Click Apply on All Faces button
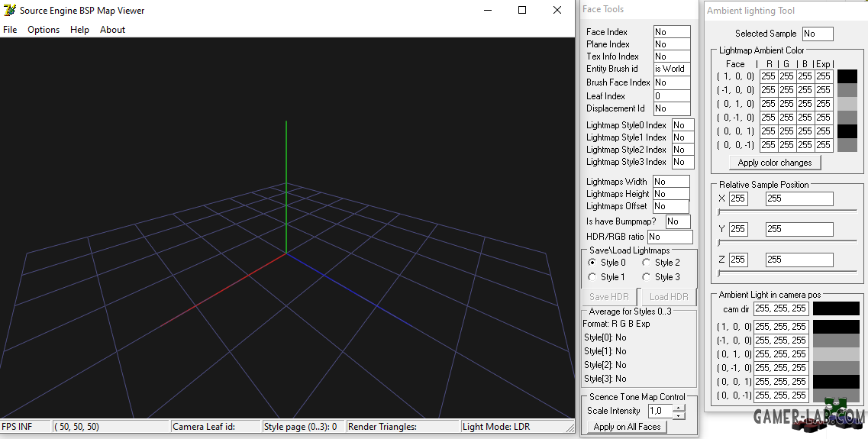 point(628,427)
